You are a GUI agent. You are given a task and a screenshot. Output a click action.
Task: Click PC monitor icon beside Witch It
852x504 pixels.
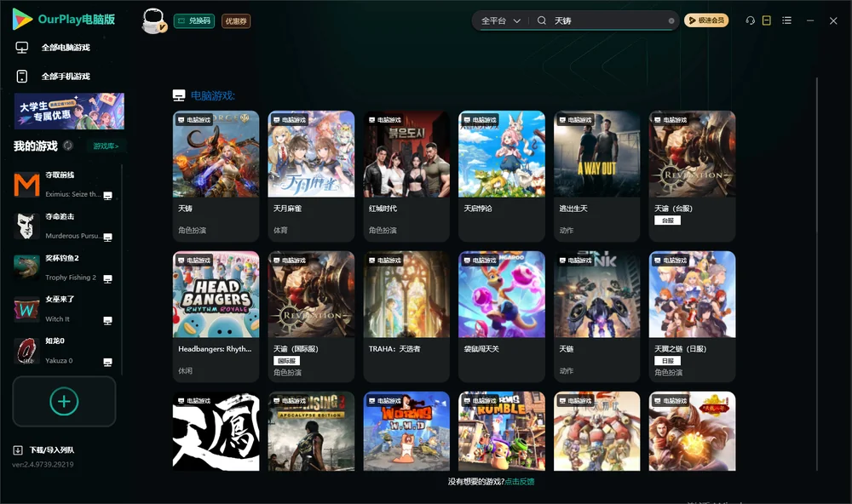[107, 321]
